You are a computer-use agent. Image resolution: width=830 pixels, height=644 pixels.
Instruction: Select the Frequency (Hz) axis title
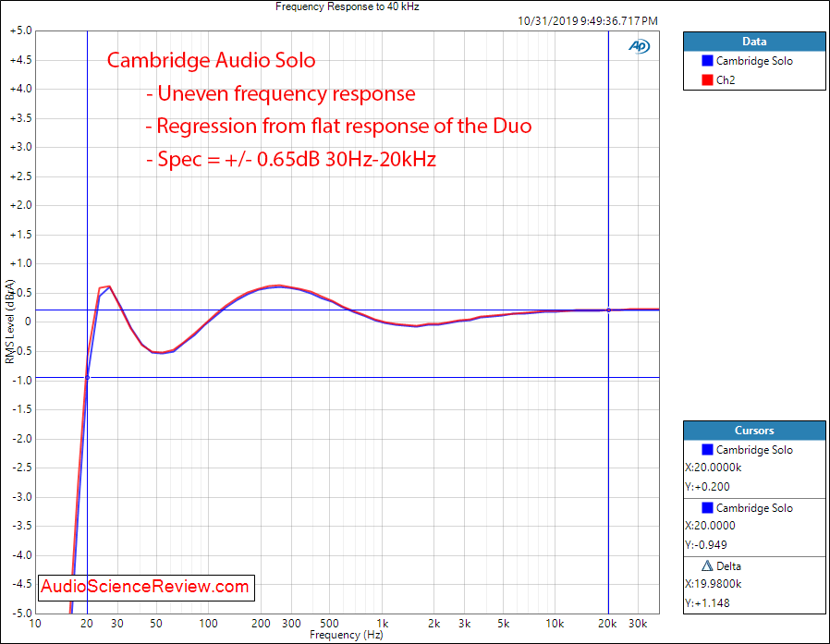[x=347, y=635]
